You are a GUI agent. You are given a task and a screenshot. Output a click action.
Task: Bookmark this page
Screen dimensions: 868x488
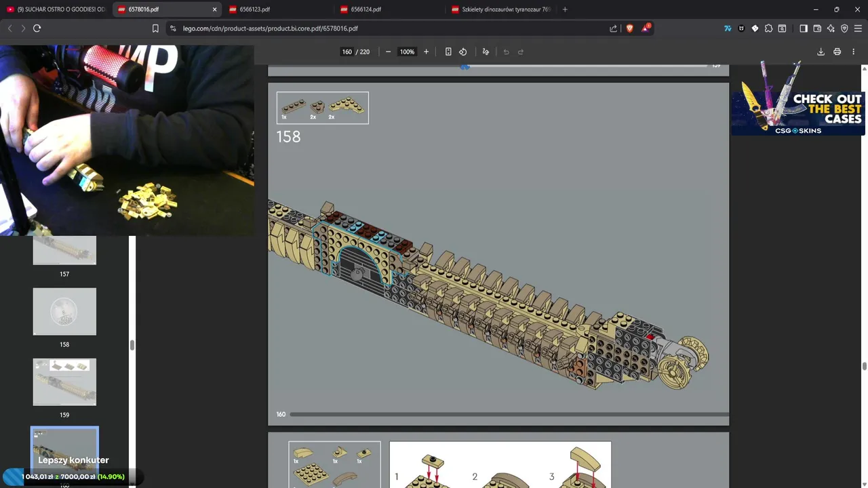click(x=155, y=28)
